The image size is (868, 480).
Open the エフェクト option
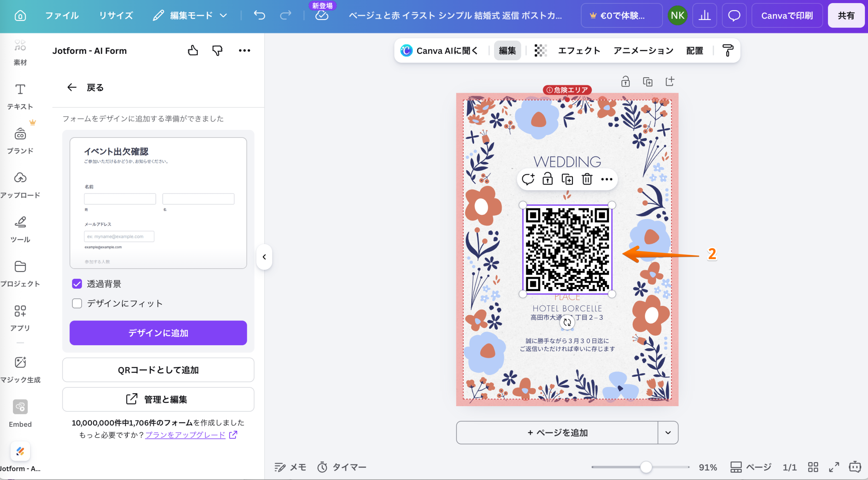point(579,50)
